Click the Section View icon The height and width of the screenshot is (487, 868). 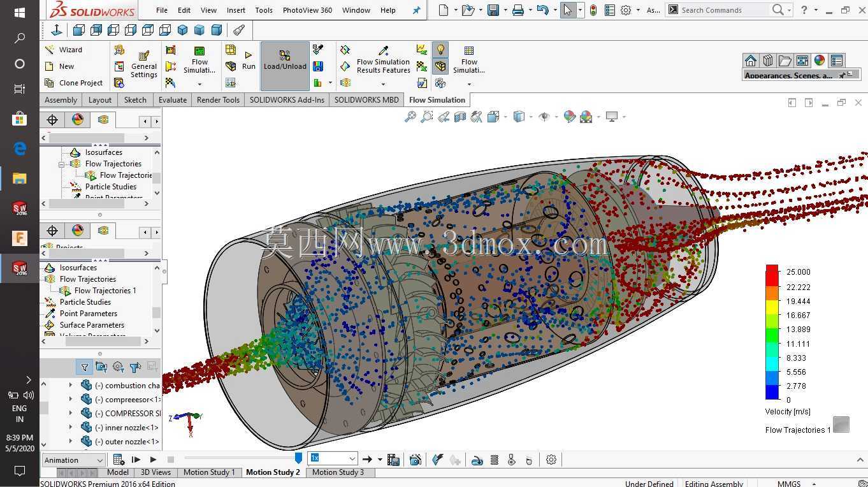[460, 117]
